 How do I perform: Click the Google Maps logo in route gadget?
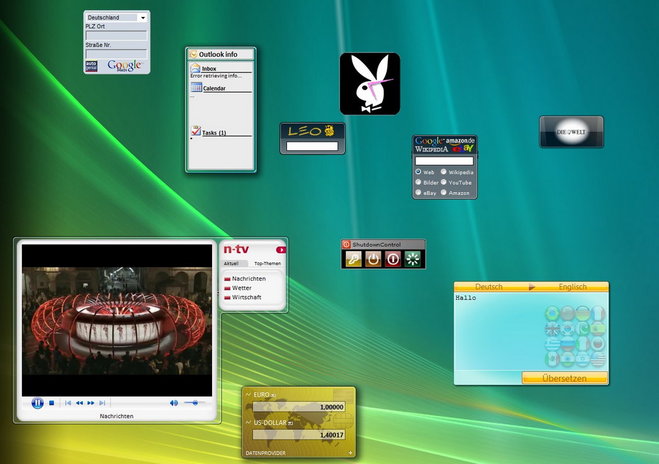pos(124,66)
